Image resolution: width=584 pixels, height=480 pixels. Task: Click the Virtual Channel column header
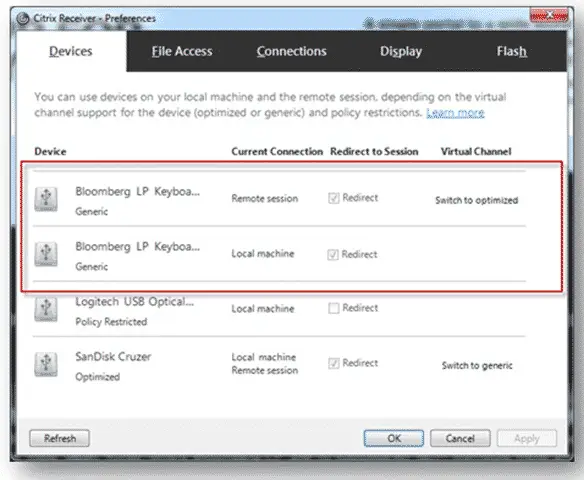[476, 152]
